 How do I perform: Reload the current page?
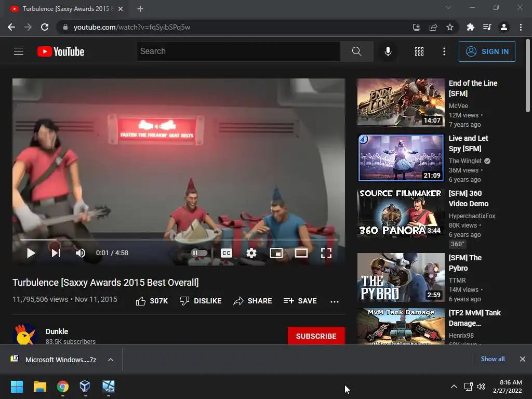pyautogui.click(x=45, y=27)
